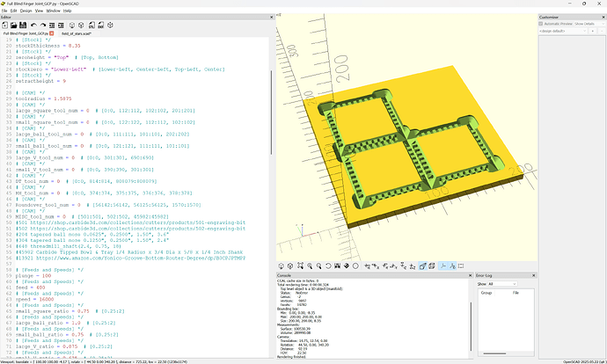Toggle the Show Axes button
This screenshot has width=607, height=364.
click(443, 266)
